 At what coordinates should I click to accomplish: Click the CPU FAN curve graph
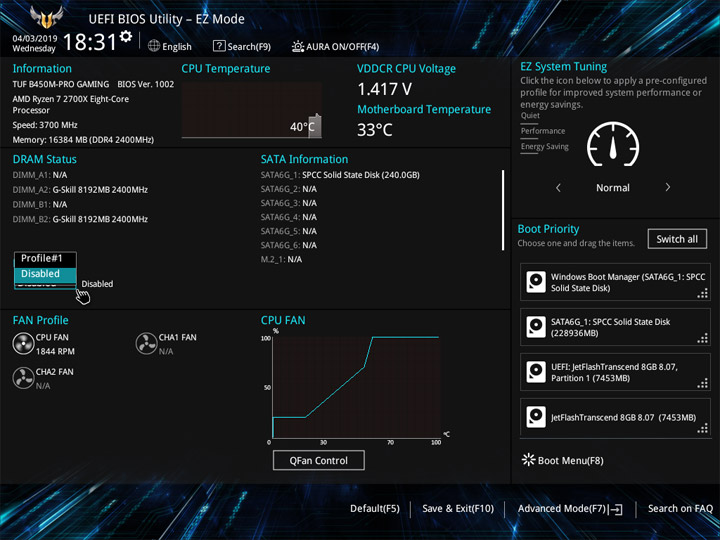click(356, 387)
